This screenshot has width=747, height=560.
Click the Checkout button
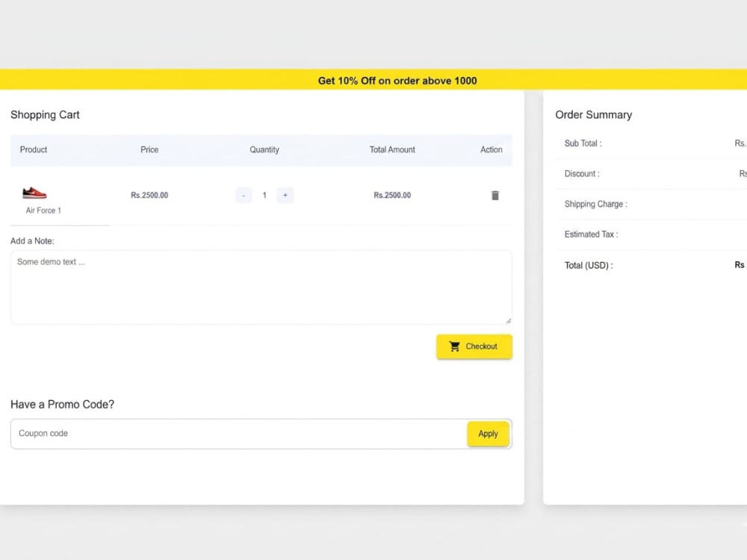[474, 346]
